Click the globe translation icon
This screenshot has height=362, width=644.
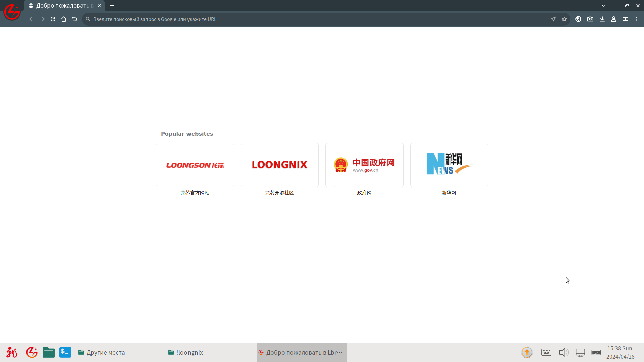click(x=578, y=19)
